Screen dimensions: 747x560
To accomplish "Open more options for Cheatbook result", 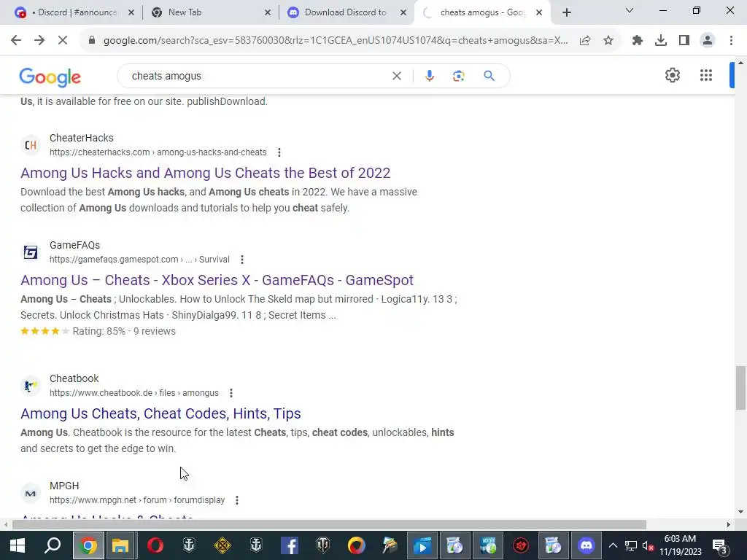I will 231,393.
